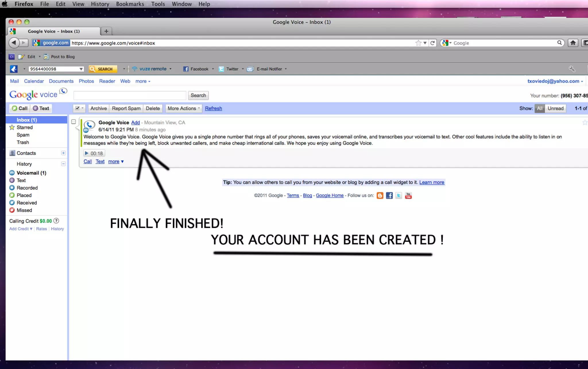Open calling credit help question-mark icon
The width and height of the screenshot is (588, 369).
click(x=57, y=221)
